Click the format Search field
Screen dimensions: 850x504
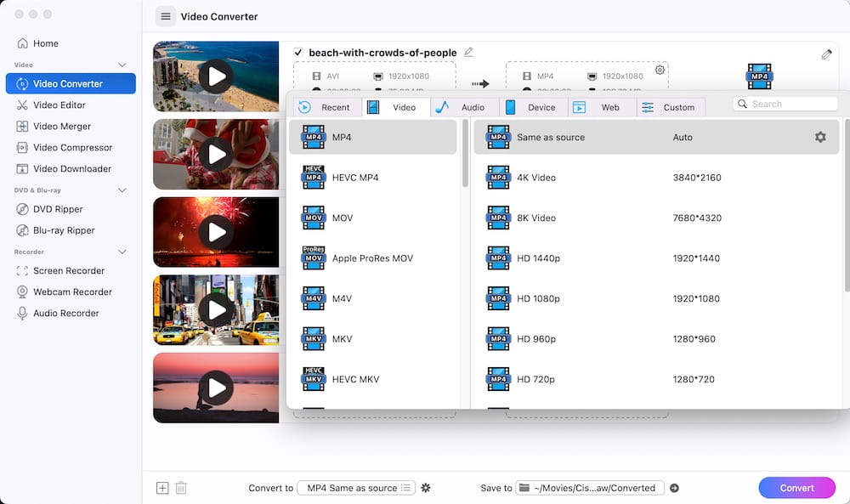click(785, 104)
